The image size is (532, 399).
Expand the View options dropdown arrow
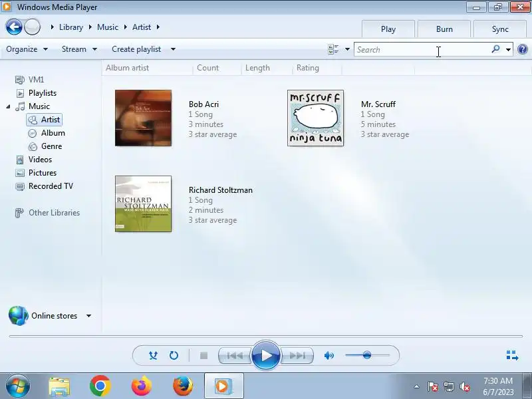click(x=347, y=49)
